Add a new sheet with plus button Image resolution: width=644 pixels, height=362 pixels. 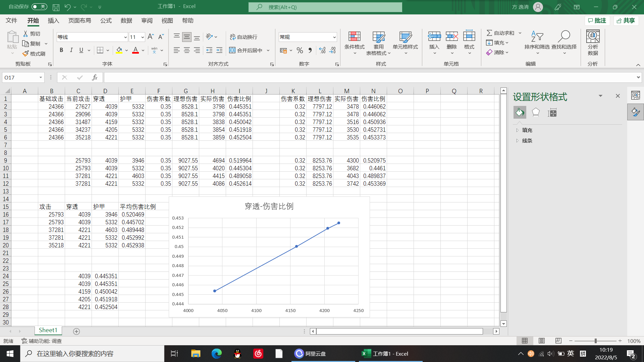(x=76, y=331)
